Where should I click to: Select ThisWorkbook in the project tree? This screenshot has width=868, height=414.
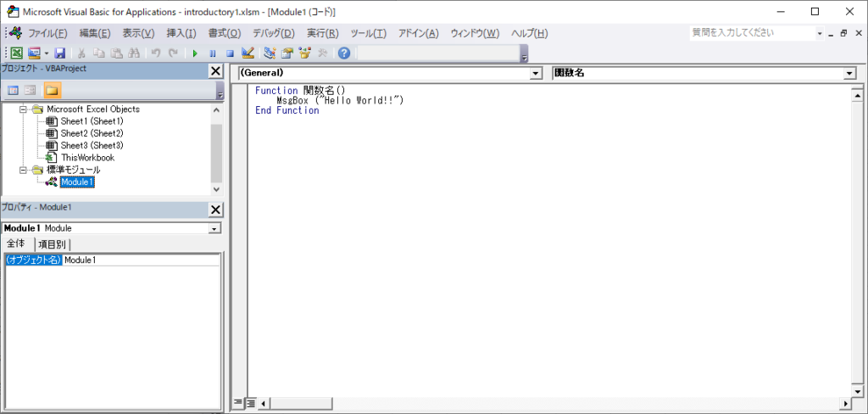[86, 157]
